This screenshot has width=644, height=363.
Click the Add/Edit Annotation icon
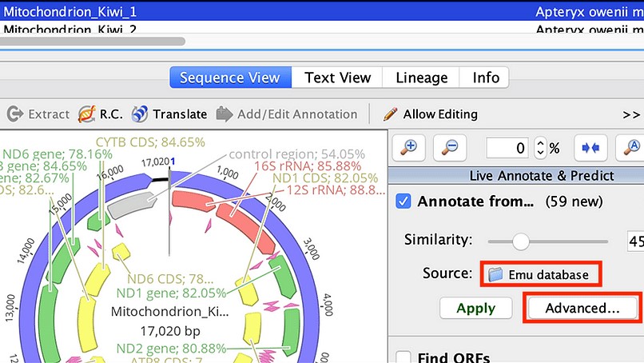click(225, 114)
